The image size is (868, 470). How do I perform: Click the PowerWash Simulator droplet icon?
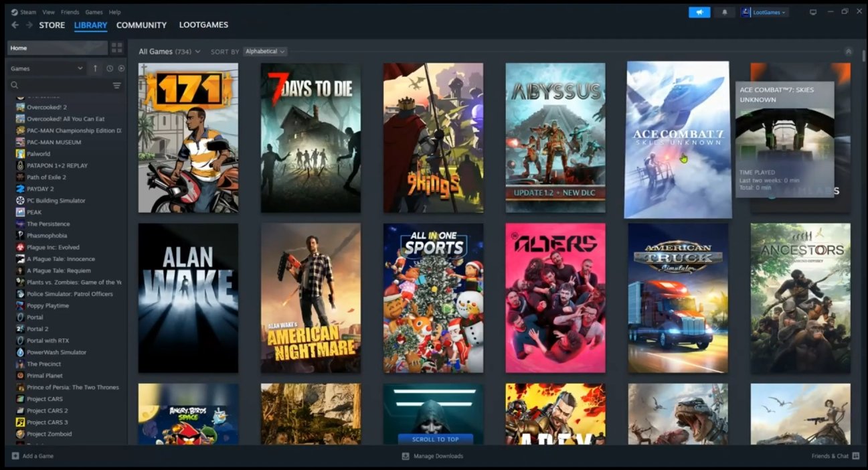(21, 352)
